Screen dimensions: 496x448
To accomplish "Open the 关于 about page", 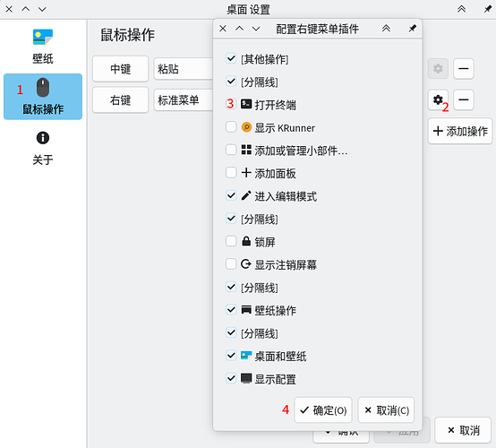I will [43, 148].
